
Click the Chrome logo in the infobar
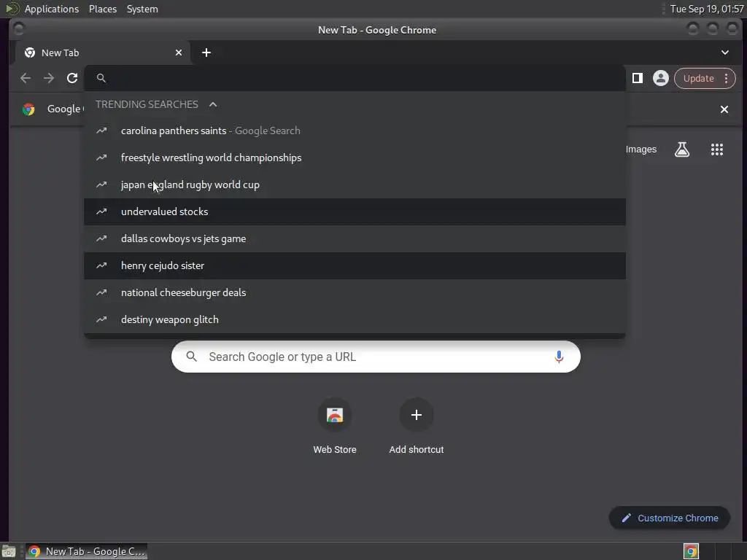28,109
